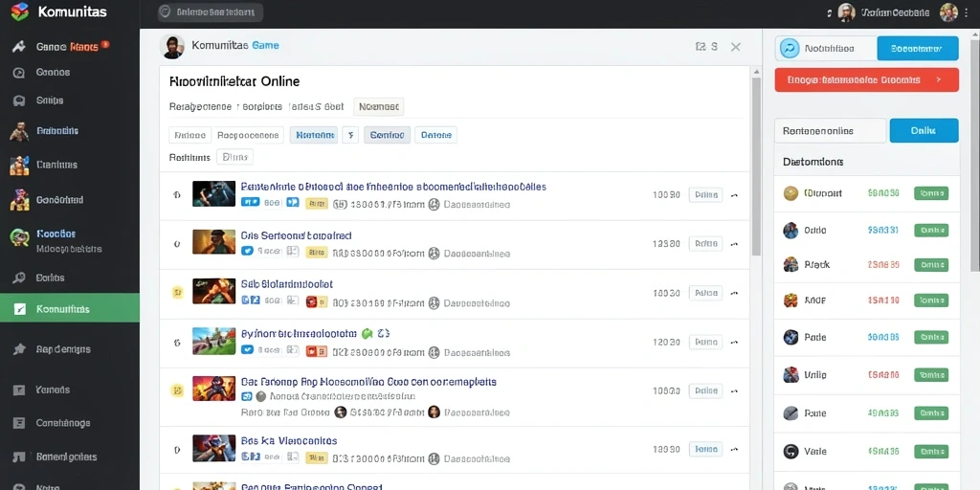Expand the arrow at the end of the first post row
Viewport: 980px width, 490px height.
(734, 195)
